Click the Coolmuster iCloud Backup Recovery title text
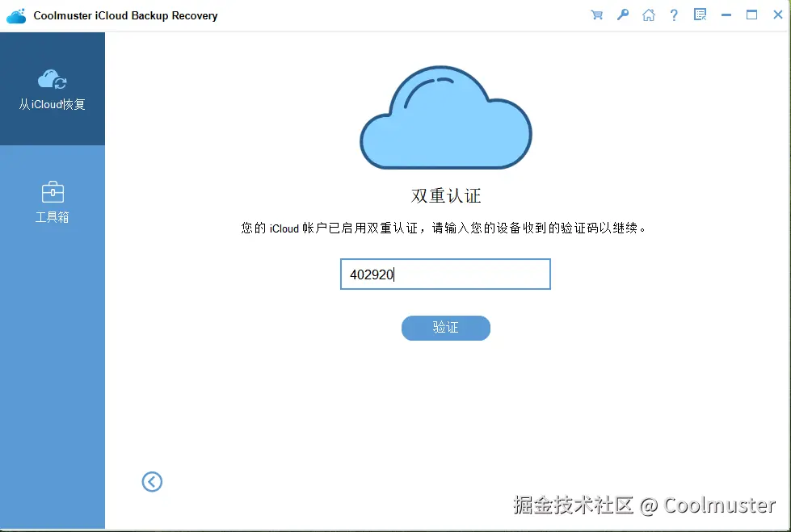 (125, 15)
